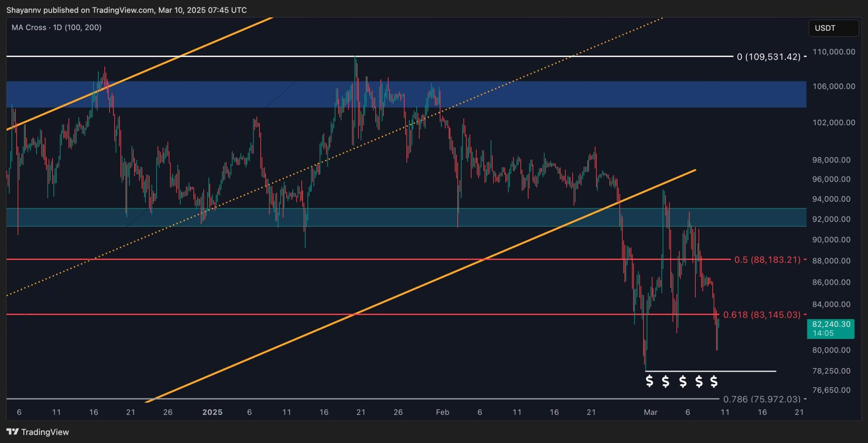Click the Mar date axis label

(650, 412)
